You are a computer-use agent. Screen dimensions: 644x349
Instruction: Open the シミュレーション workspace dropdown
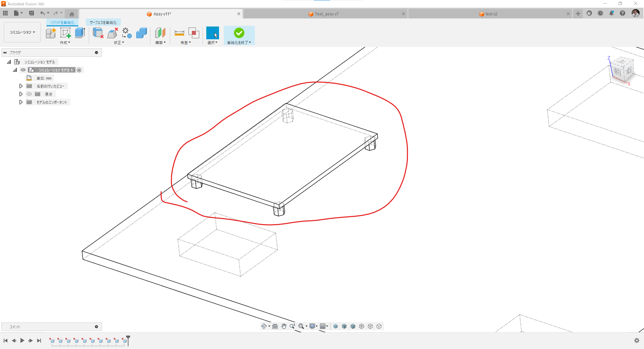[22, 32]
